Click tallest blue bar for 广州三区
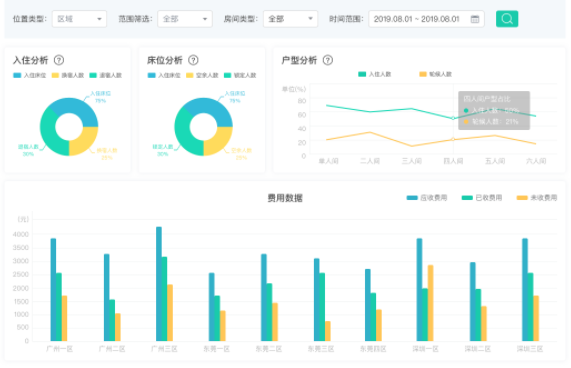The image size is (571, 368). tap(159, 284)
